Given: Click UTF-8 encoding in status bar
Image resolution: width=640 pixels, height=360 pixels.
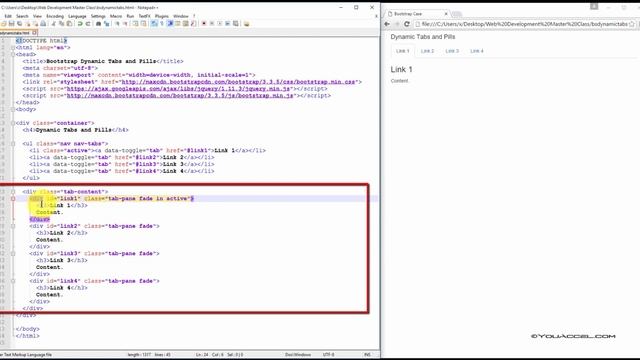Looking at the screenshot, I should [x=329, y=355].
